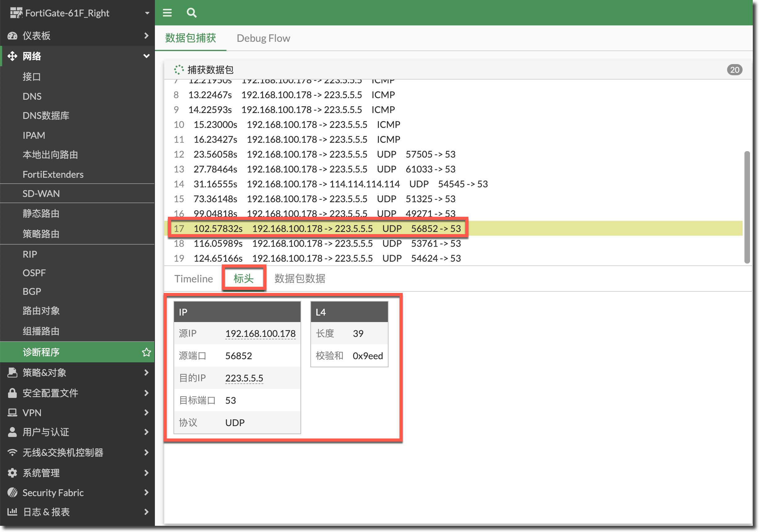The width and height of the screenshot is (759, 532).
Task: Click the VPN laptop icon
Action: click(x=12, y=413)
